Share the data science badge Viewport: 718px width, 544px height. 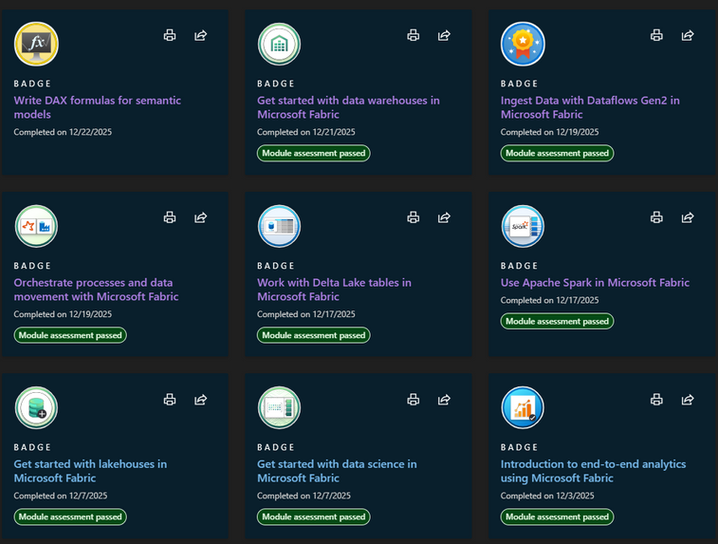(x=444, y=399)
